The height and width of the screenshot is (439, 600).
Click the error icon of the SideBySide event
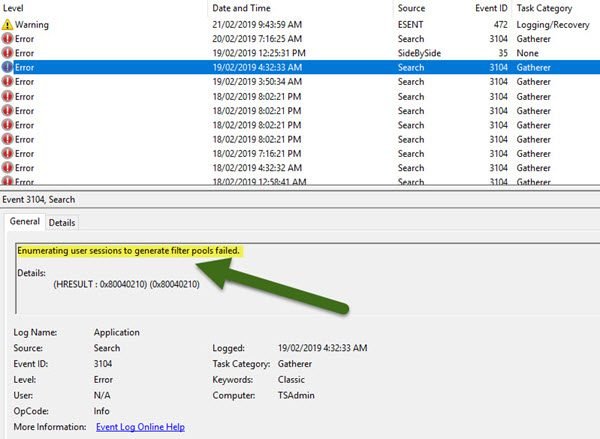7,53
